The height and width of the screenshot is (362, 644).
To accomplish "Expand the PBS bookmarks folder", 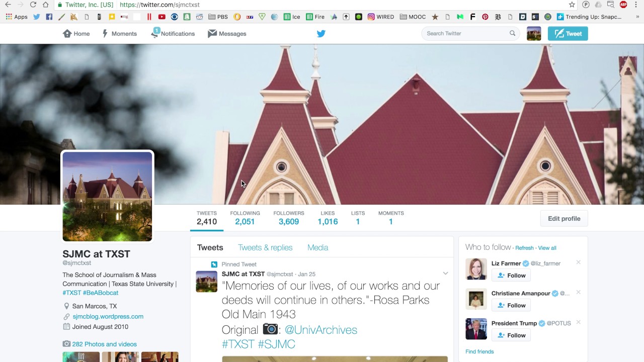I will (218, 17).
